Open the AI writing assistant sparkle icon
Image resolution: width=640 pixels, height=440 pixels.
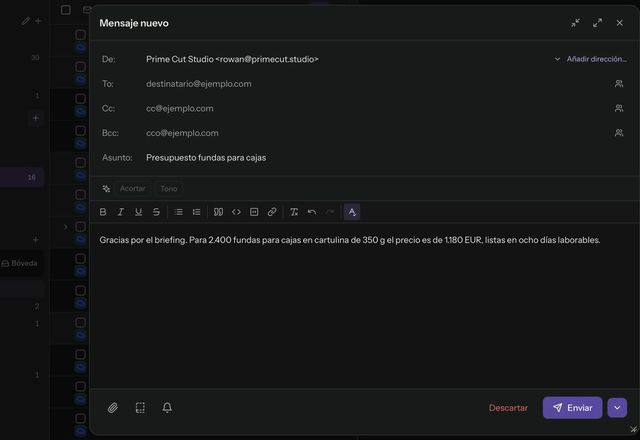tap(106, 189)
